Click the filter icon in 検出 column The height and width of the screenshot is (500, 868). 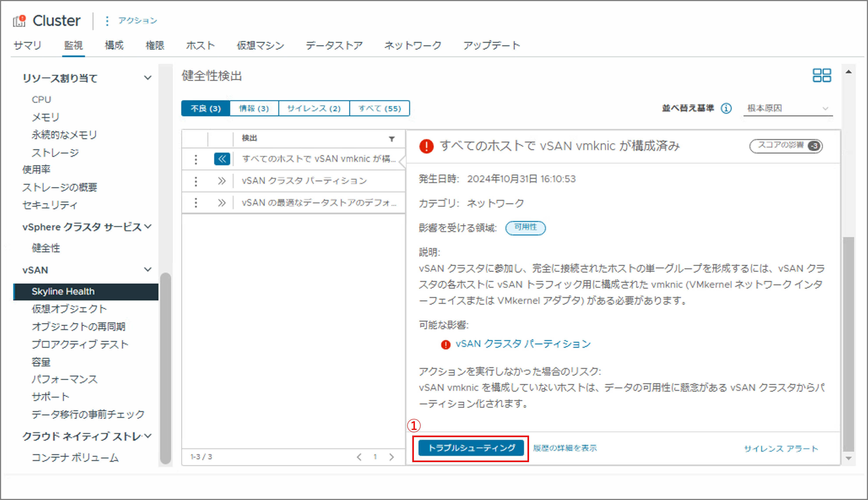[x=392, y=139]
